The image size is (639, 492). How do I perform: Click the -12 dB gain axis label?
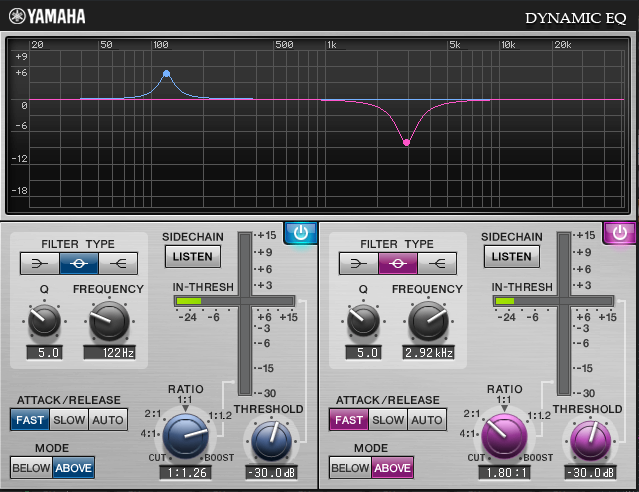(19, 159)
